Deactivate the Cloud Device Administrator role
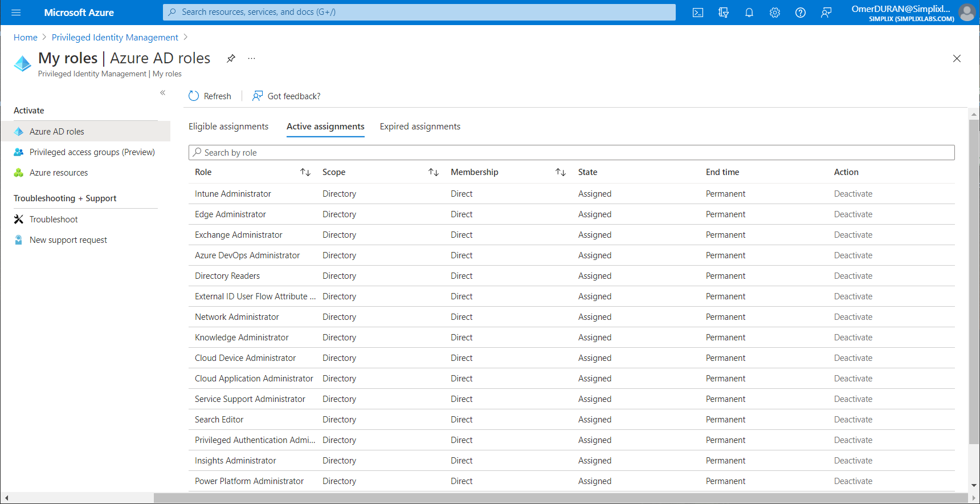 [853, 358]
